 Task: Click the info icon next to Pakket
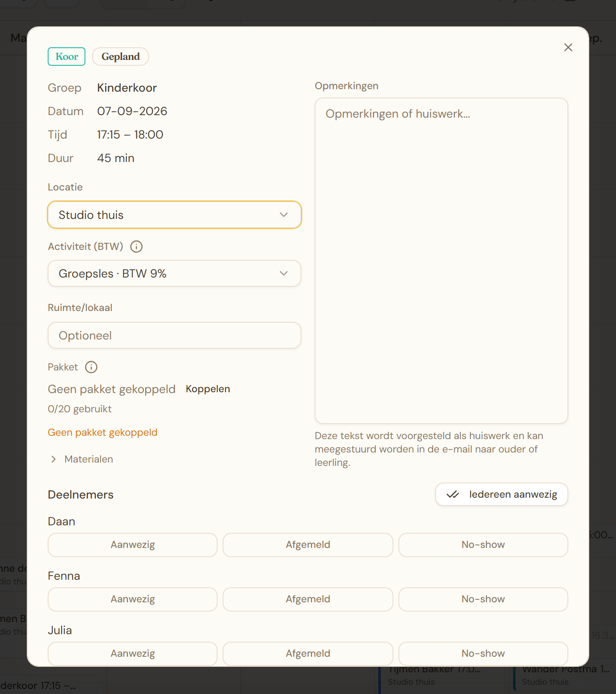tap(91, 367)
